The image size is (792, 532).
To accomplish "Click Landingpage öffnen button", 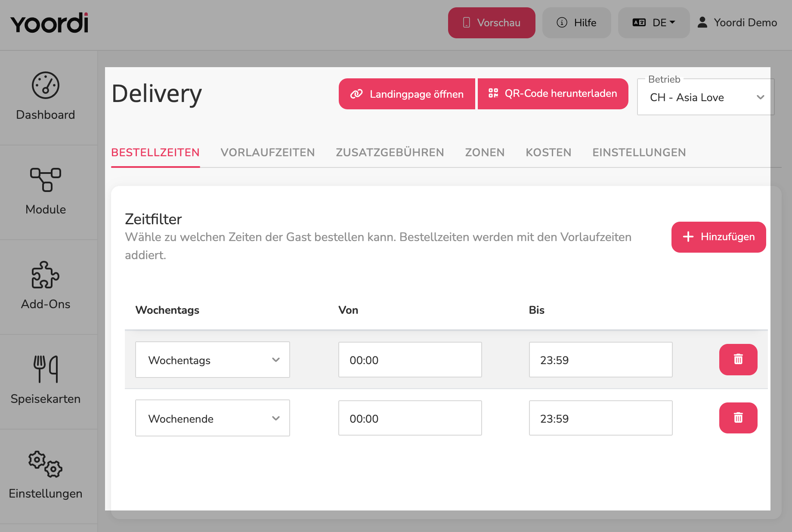I will click(407, 94).
